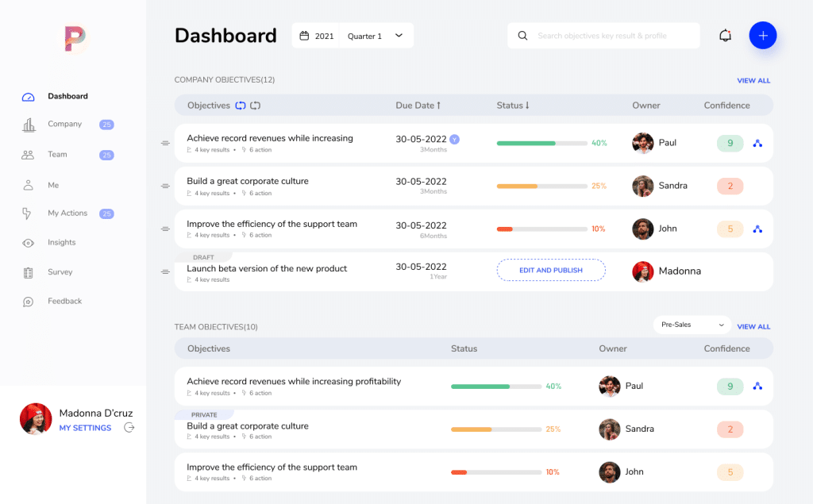This screenshot has width=813, height=504.
Task: Open the Pre-Sales team selector dropdown
Action: pos(691,324)
